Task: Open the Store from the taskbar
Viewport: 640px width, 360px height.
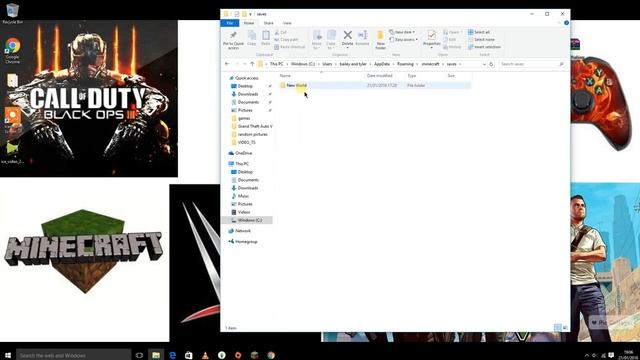Action: [x=189, y=356]
